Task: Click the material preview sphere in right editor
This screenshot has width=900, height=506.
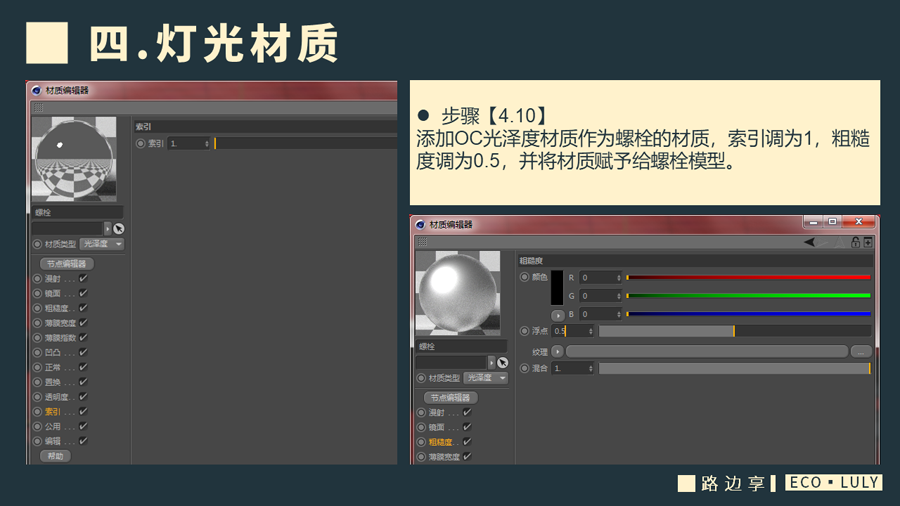Action: tap(457, 293)
